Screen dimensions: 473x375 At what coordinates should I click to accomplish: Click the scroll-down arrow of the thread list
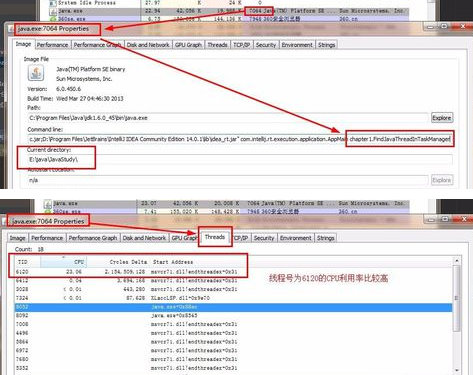456,371
